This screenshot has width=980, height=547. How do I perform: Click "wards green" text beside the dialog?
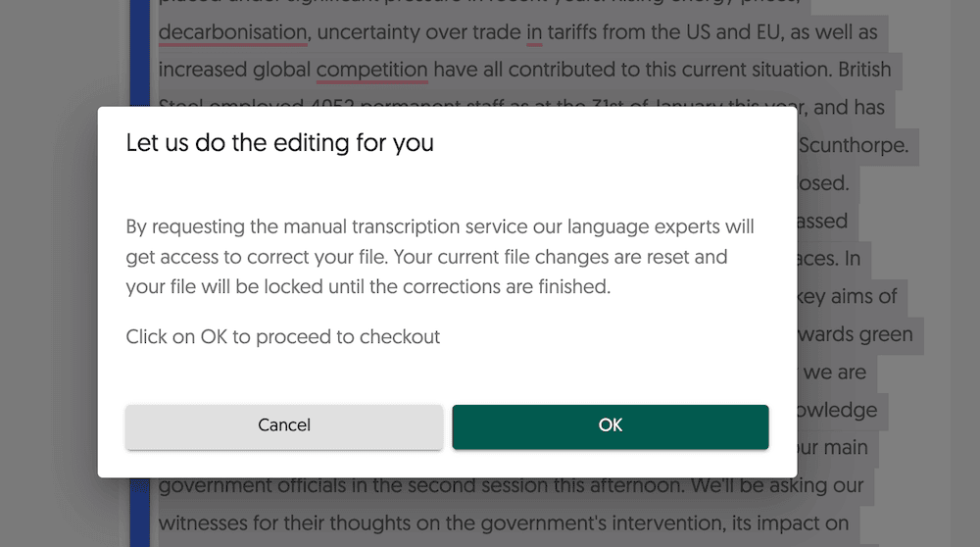click(x=855, y=334)
